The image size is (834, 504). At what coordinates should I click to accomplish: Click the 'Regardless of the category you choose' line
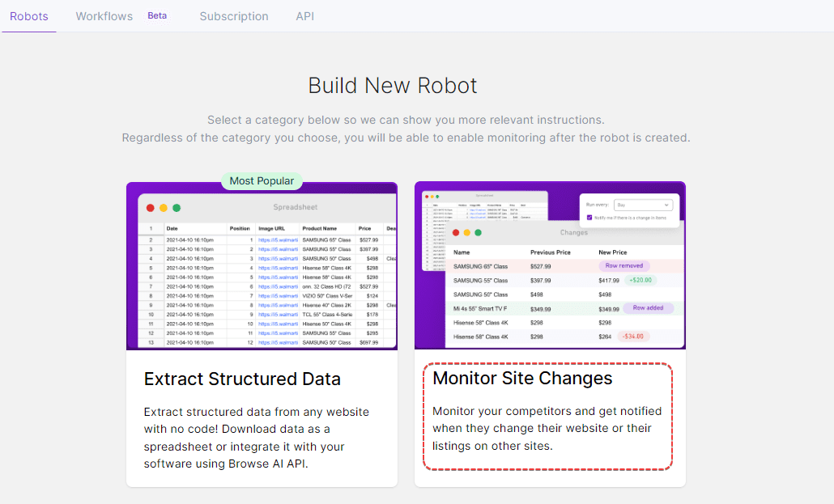coord(406,138)
